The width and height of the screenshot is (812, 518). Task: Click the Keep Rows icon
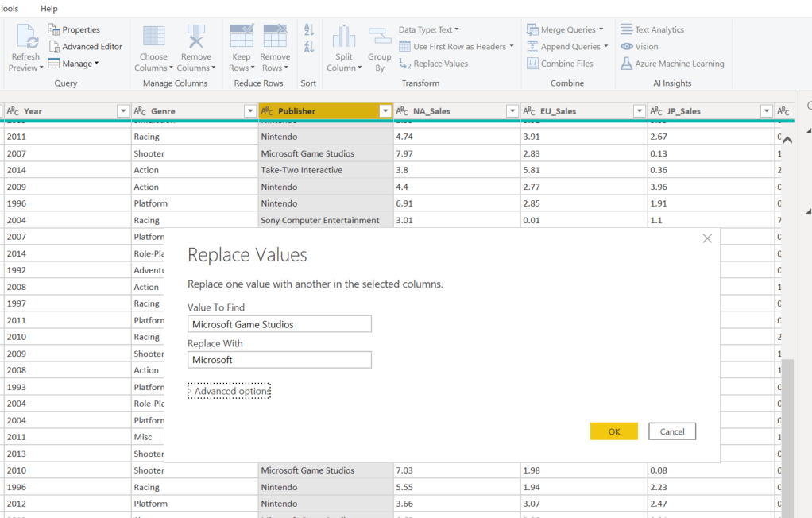click(x=242, y=36)
